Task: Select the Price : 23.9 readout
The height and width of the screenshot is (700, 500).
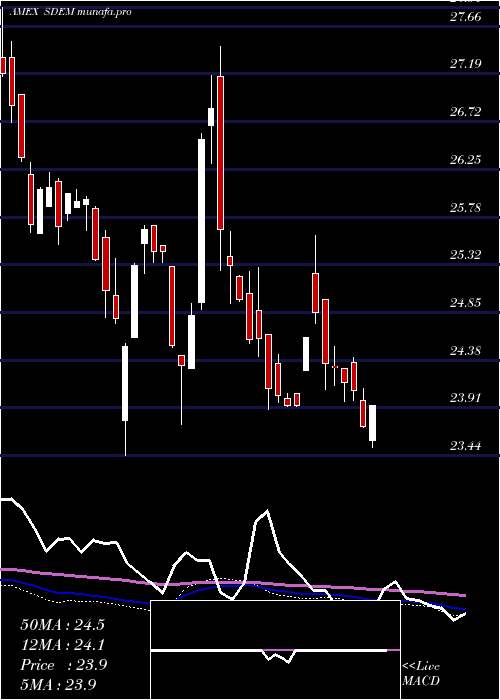Action: (x=63, y=665)
